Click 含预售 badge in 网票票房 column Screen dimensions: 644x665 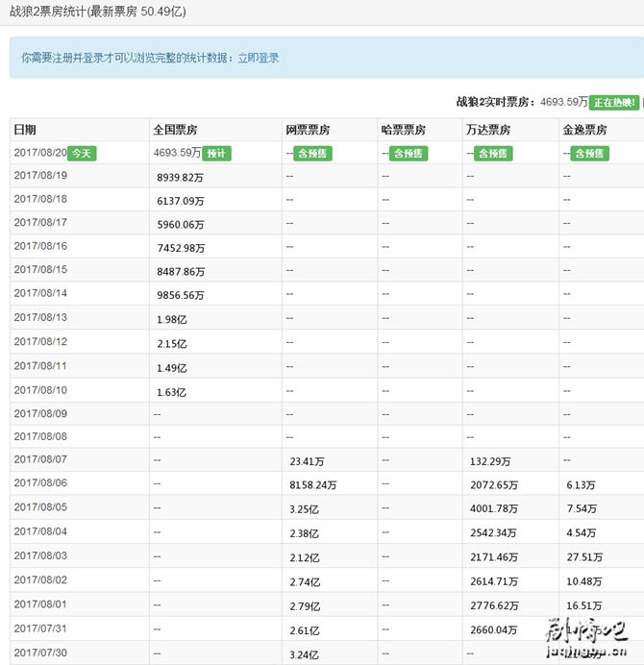(312, 153)
